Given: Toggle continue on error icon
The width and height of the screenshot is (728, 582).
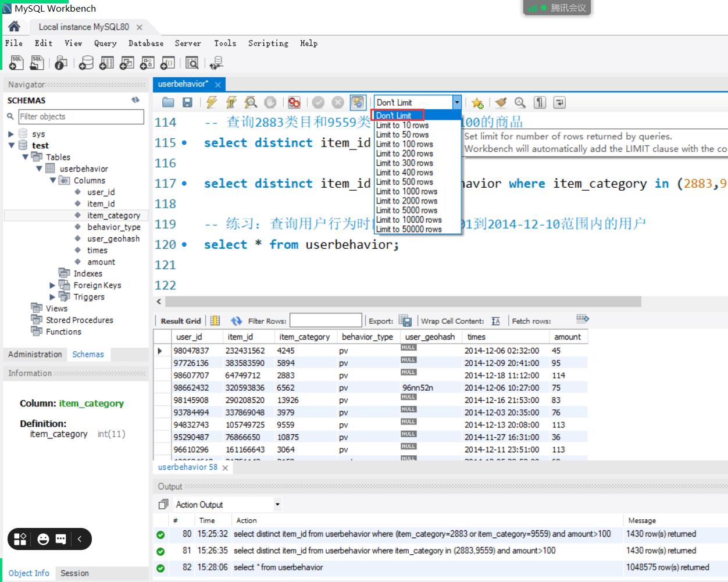Looking at the screenshot, I should [294, 102].
